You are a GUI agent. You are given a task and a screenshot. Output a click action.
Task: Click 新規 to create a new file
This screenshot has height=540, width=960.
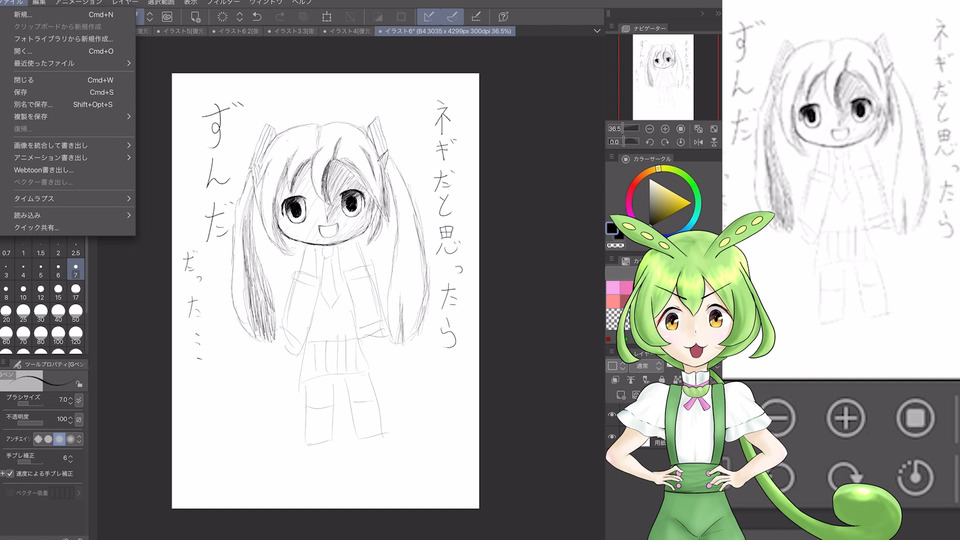coord(22,15)
